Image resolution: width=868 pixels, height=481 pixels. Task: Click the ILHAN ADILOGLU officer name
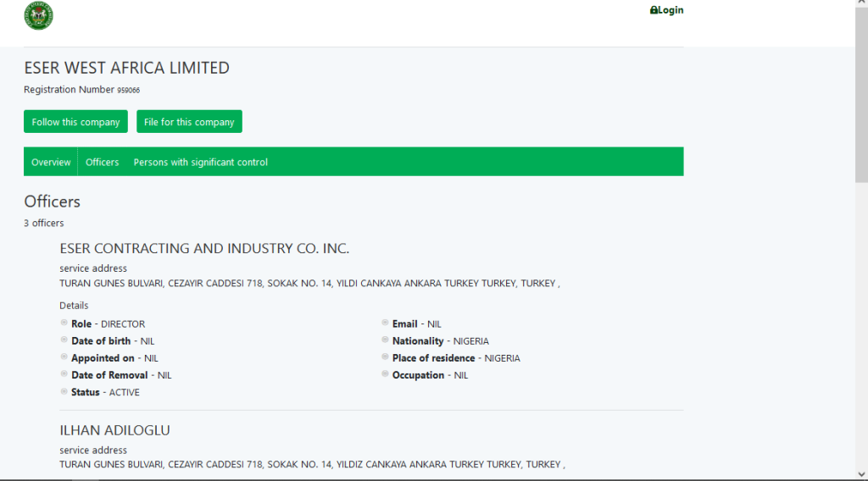pos(114,430)
